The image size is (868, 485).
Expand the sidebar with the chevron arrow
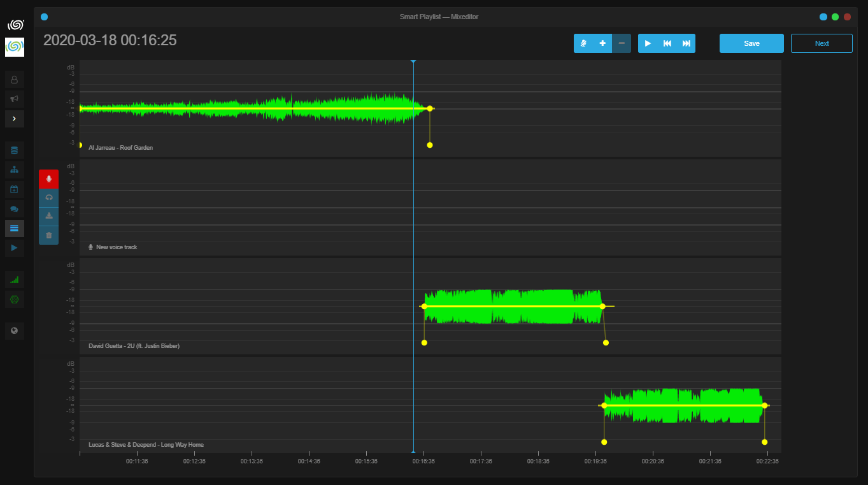point(14,119)
